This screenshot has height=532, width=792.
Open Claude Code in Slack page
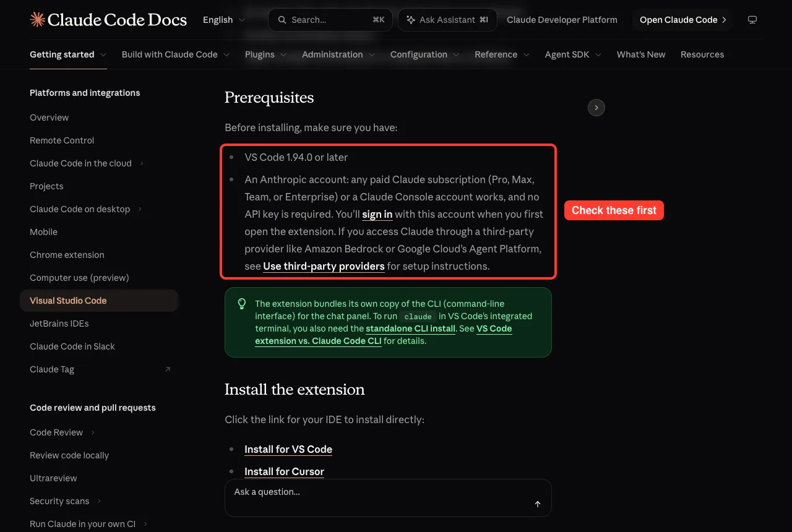pos(72,346)
